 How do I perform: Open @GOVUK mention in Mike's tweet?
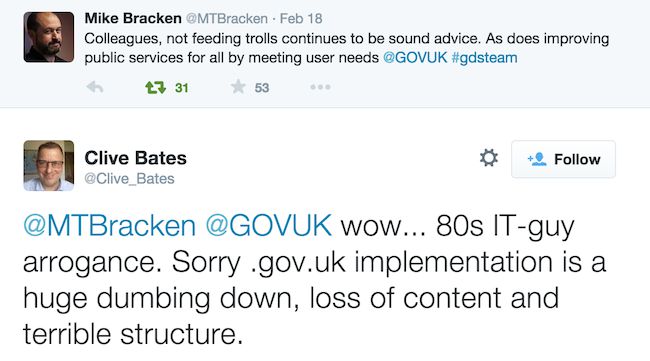(415, 58)
